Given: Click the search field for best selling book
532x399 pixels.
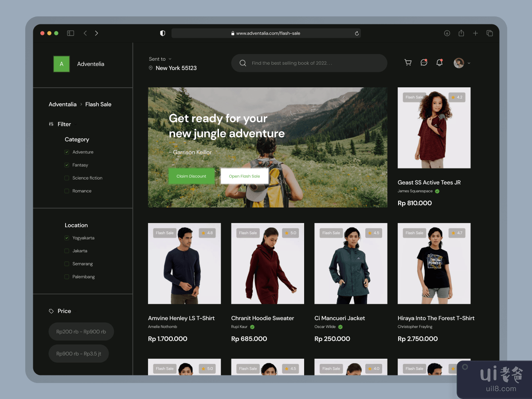Looking at the screenshot, I should coord(309,63).
